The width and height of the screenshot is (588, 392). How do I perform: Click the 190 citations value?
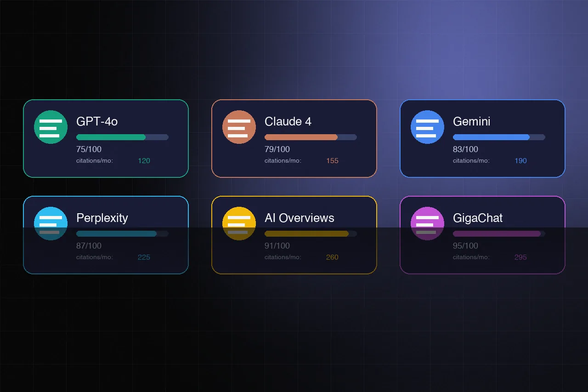(520, 161)
